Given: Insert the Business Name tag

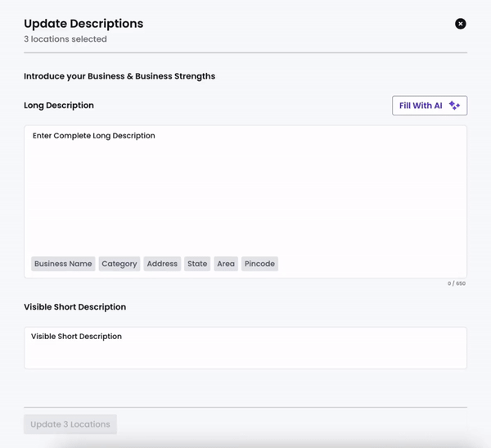Looking at the screenshot, I should click(63, 264).
